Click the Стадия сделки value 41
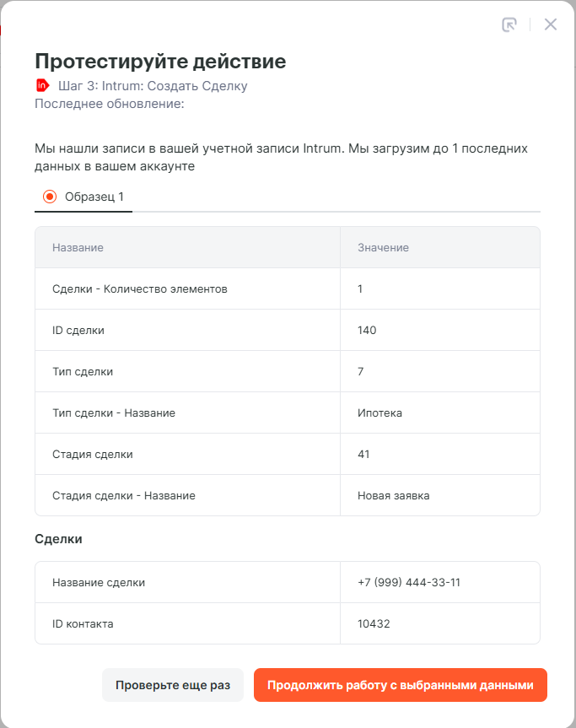This screenshot has width=576, height=728. click(x=363, y=454)
